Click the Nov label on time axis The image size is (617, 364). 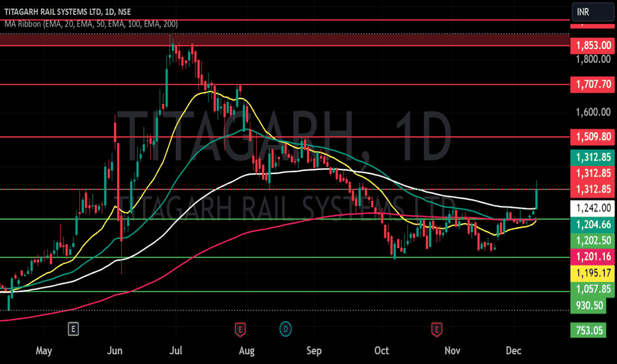pos(452,351)
